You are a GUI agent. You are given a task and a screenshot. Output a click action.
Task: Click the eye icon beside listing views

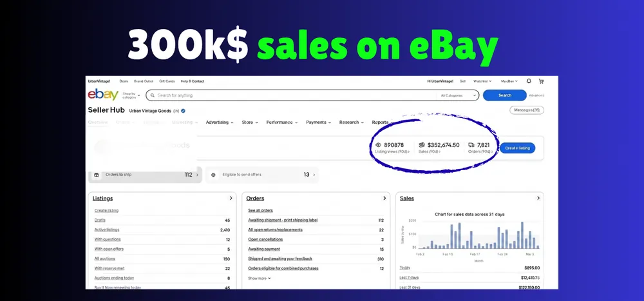click(x=378, y=145)
